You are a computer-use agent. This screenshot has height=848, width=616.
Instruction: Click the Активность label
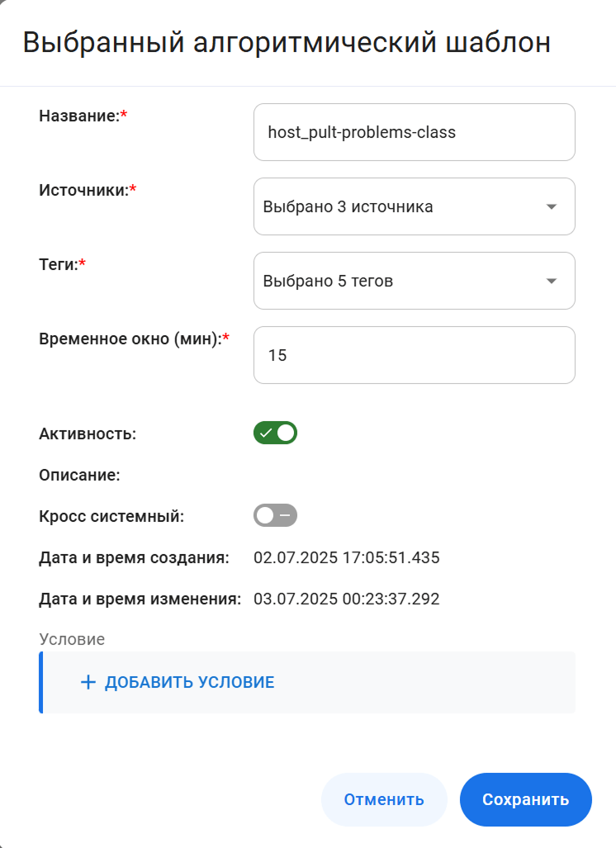point(88,433)
